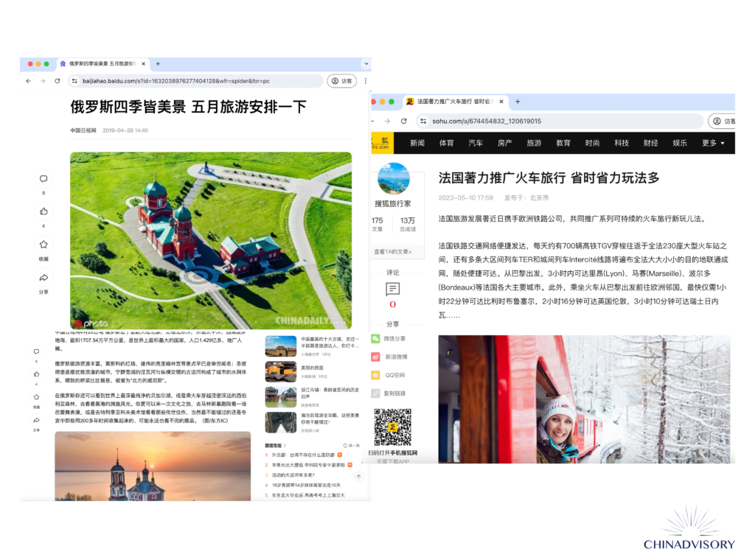
Task: Click the QQ空间 share icon
Action: click(x=375, y=375)
